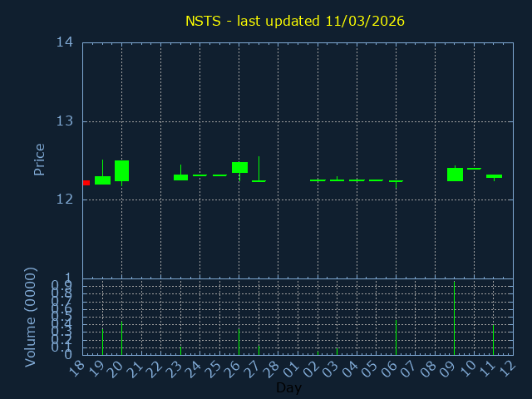
Task: Click the day 18 tick label on x-axis
Action: (x=76, y=368)
